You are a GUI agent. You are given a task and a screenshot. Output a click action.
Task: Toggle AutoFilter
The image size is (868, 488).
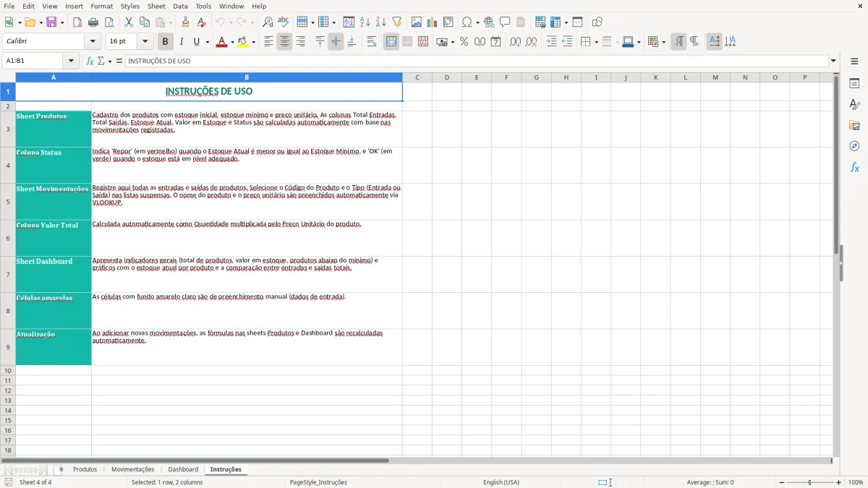(x=397, y=22)
